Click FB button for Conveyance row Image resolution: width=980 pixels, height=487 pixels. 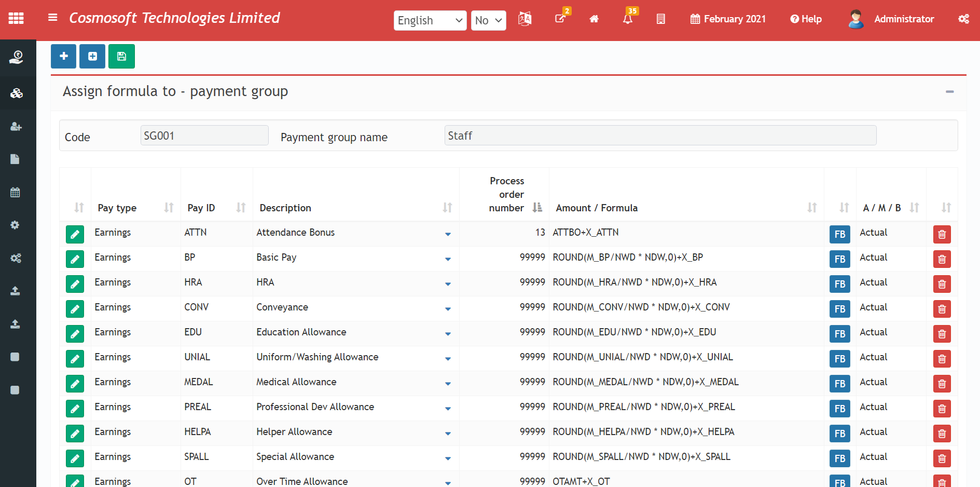point(839,309)
